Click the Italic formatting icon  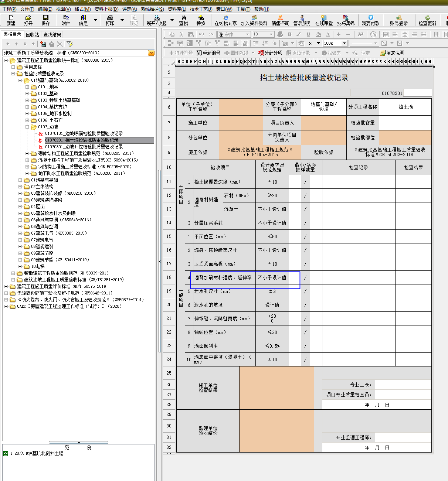point(299,34)
